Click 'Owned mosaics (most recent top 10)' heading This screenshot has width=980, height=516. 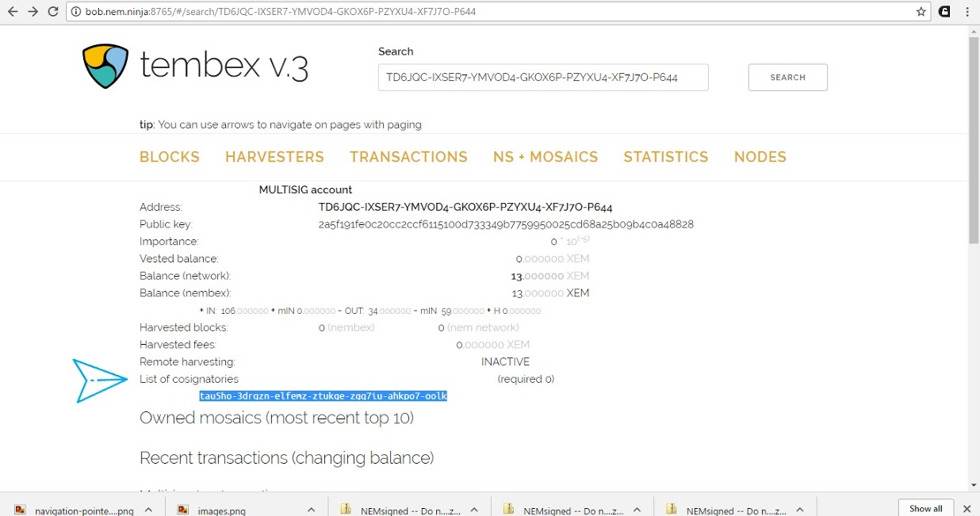point(277,418)
